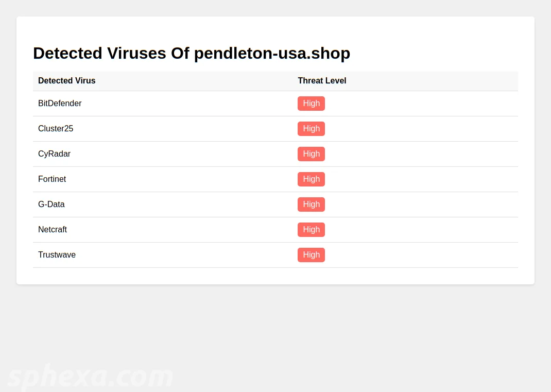551x392 pixels.
Task: Click the G-Data row label
Action: tap(51, 204)
